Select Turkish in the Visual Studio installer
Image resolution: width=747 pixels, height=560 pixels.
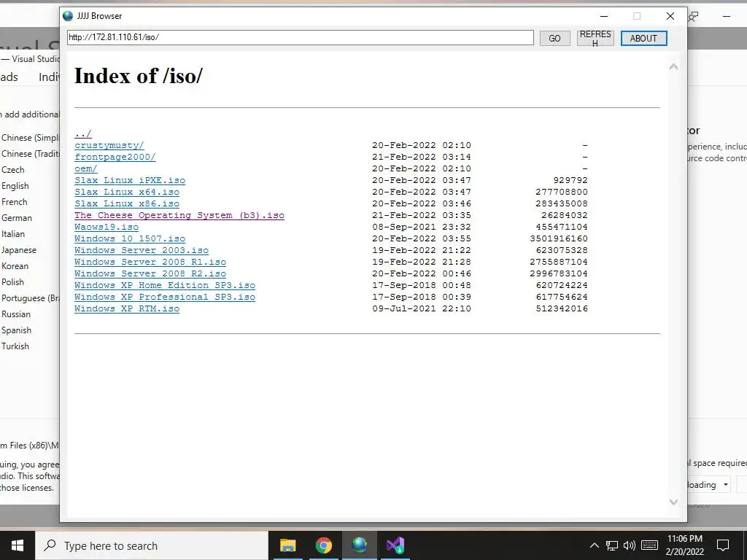coord(15,346)
